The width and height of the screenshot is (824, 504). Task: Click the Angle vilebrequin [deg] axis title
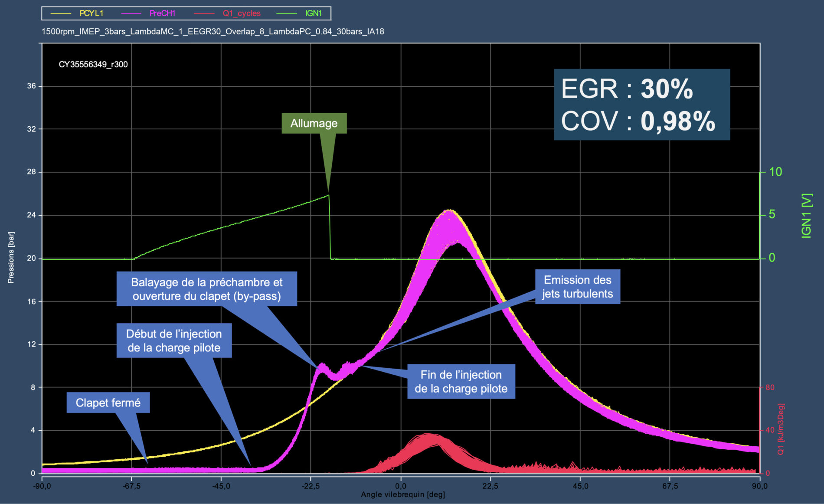click(x=402, y=494)
